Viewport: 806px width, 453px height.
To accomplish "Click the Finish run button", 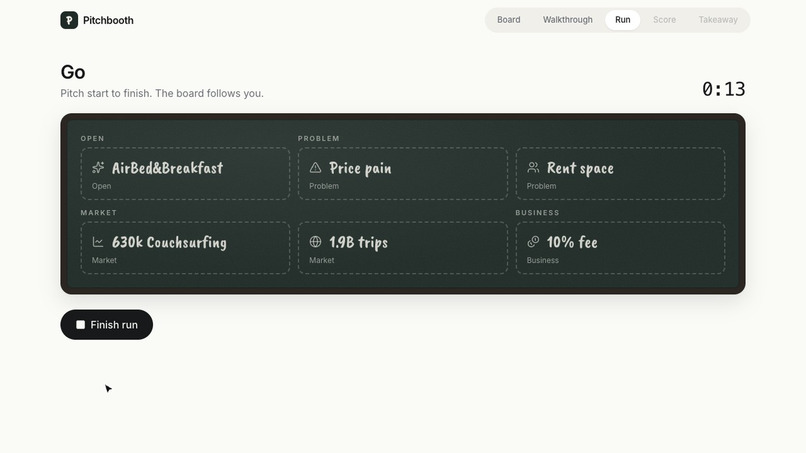I will point(106,324).
